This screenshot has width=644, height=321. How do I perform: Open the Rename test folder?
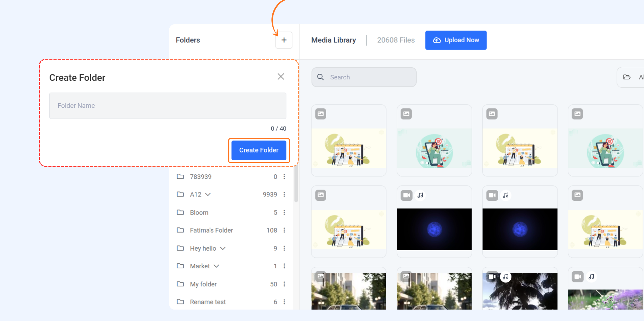coord(208,302)
